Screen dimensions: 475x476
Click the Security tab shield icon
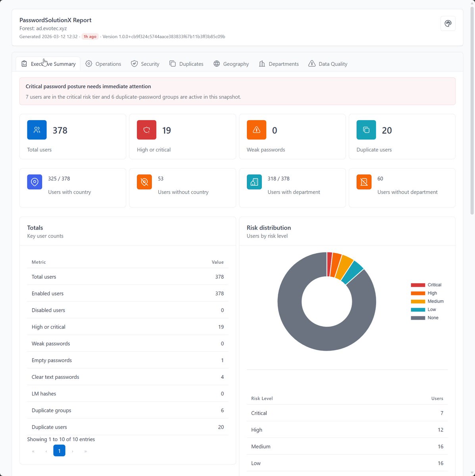pyautogui.click(x=135, y=64)
